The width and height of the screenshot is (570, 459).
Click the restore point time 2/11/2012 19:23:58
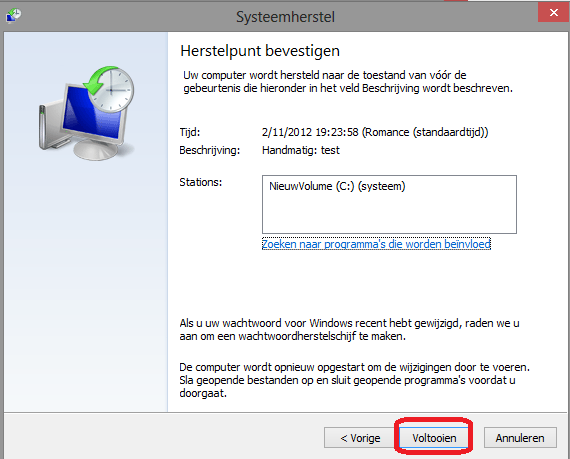tap(310, 132)
